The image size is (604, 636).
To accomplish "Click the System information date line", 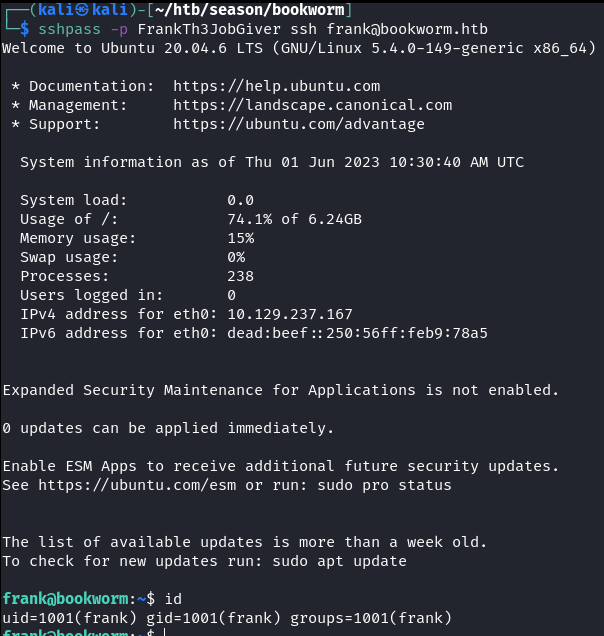I will (x=271, y=162).
